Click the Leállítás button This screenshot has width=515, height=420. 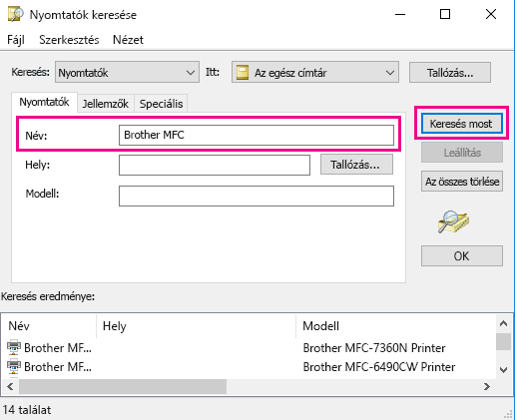(x=462, y=153)
